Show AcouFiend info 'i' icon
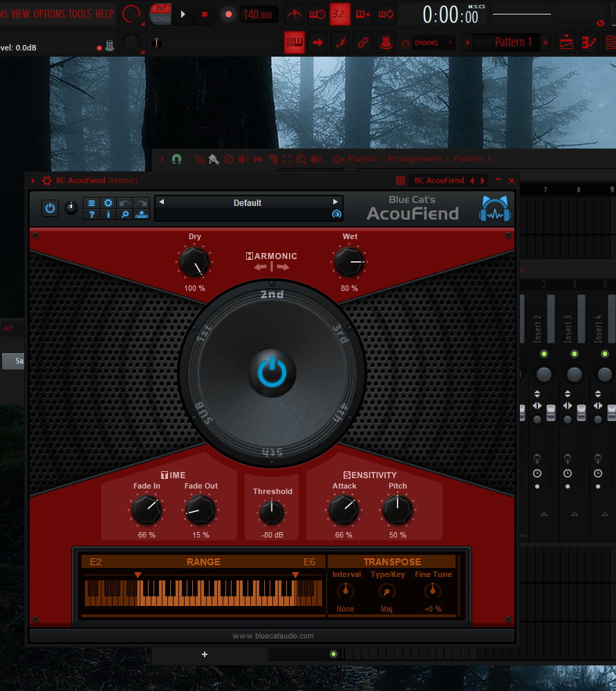Viewport: 616px width, 691px height. pos(108,214)
